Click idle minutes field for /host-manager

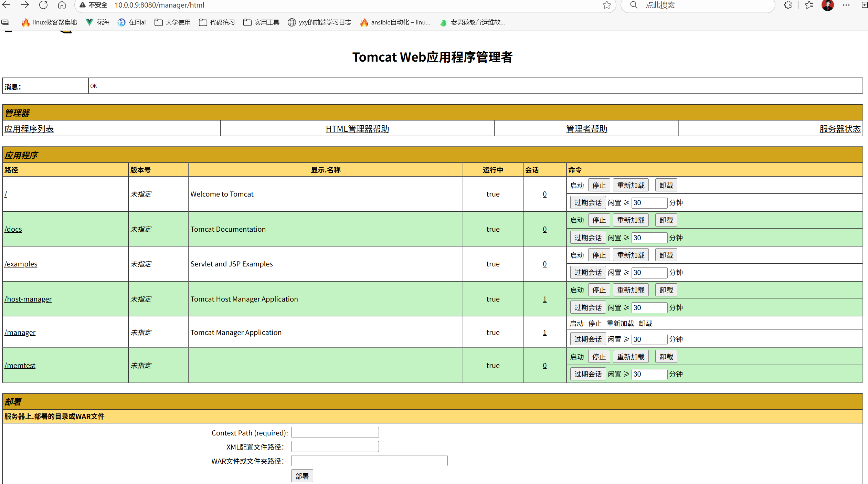click(x=649, y=307)
